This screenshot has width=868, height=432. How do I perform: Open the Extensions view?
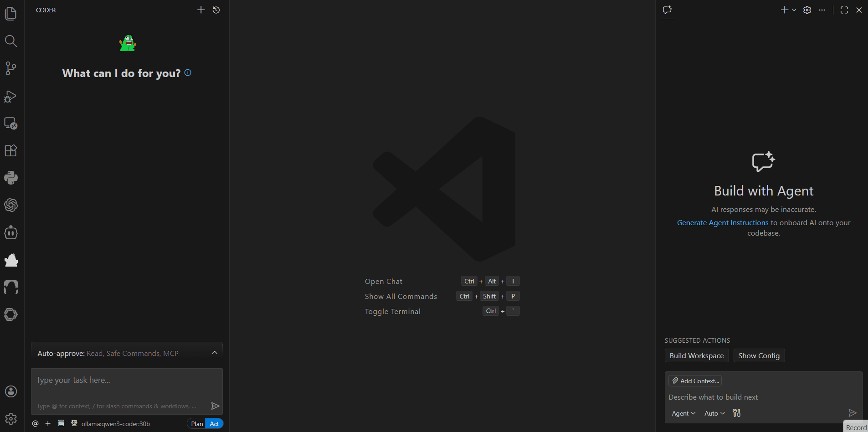coord(11,150)
